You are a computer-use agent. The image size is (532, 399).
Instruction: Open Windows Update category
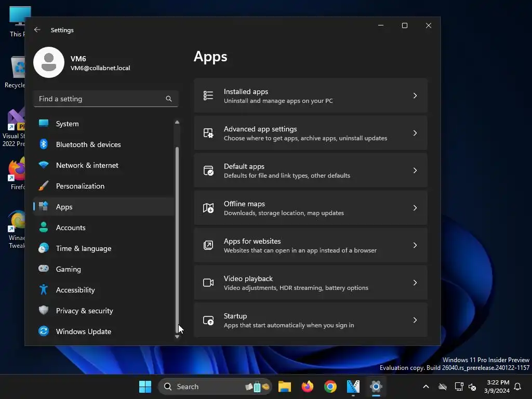coord(103,331)
